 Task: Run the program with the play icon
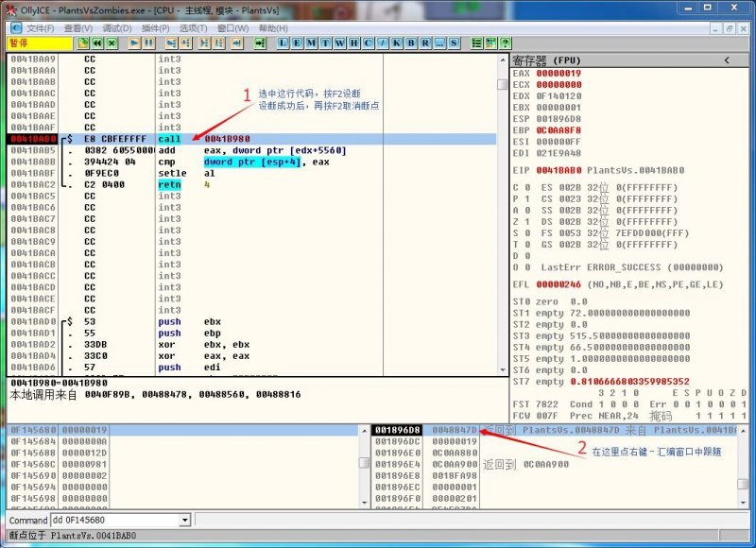[134, 43]
